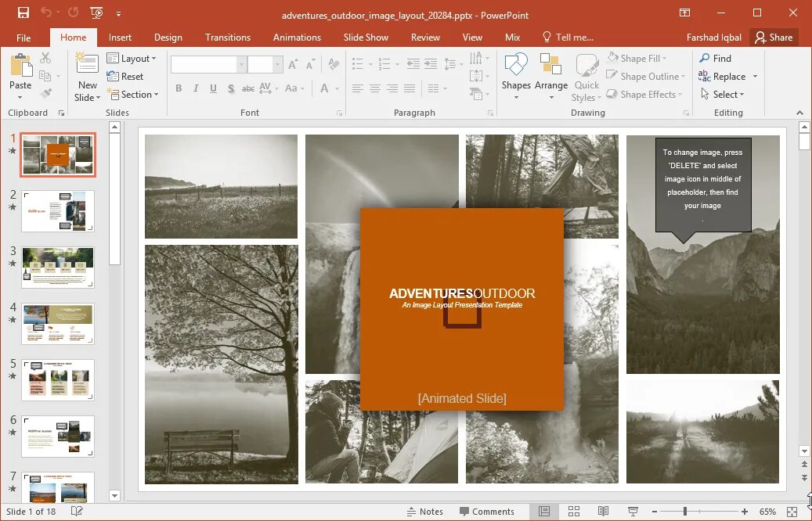Image resolution: width=812 pixels, height=521 pixels.
Task: Switch to Normal view icon
Action: point(544,511)
